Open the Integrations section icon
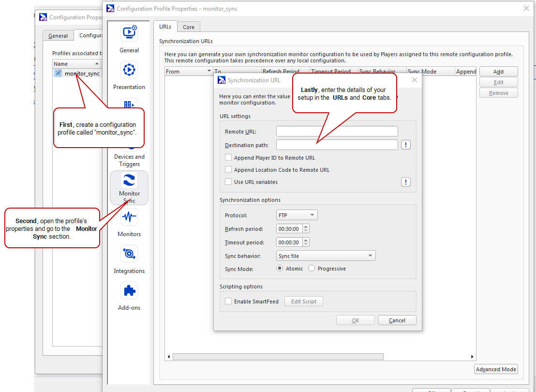The height and width of the screenshot is (392, 536). tap(129, 254)
